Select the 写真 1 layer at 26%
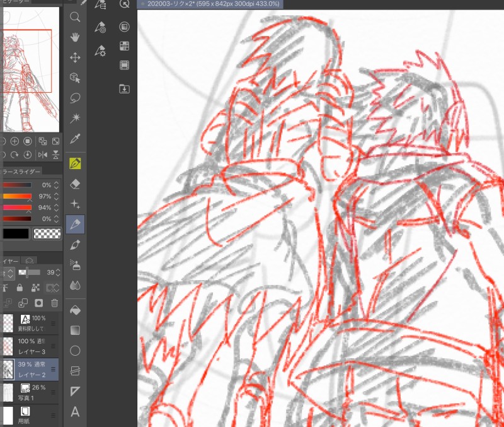Image resolution: width=504 pixels, height=427 pixels. click(29, 392)
